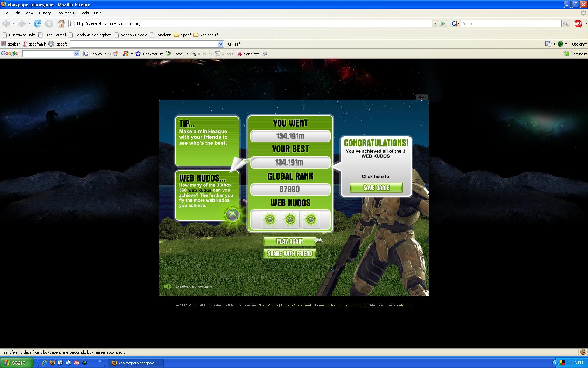Click the third web kudos badge
The image size is (588, 368).
coord(310,219)
